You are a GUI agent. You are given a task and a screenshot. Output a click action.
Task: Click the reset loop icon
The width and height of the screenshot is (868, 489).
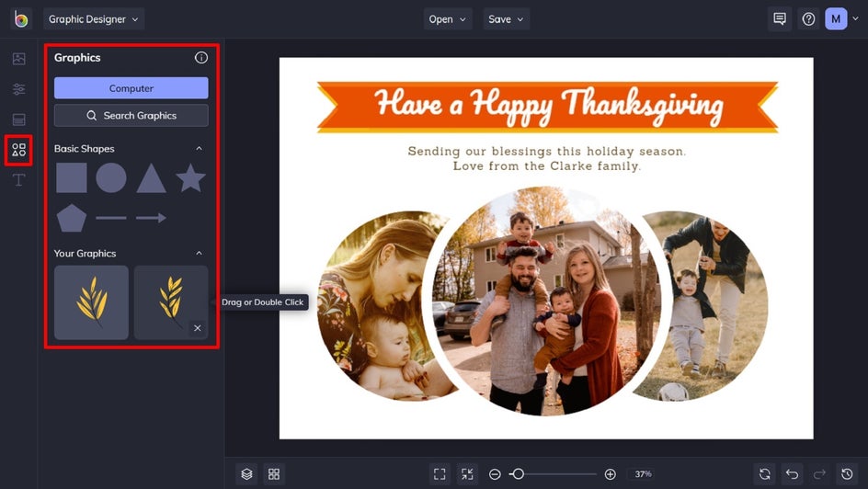click(x=764, y=474)
